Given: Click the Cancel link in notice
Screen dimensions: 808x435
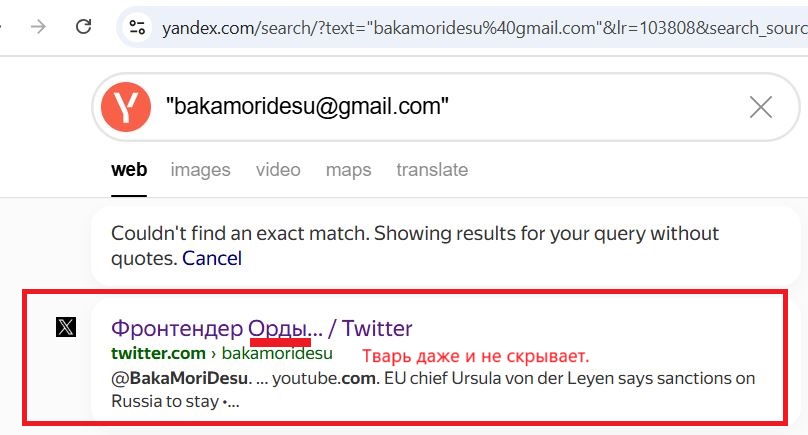Looking at the screenshot, I should pos(212,259).
